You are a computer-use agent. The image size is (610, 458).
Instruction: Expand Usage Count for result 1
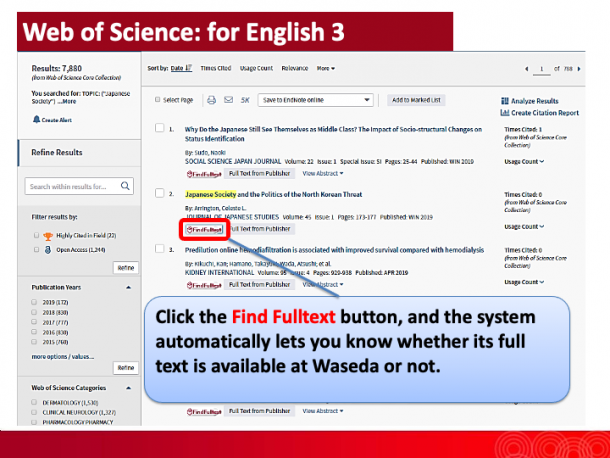(x=524, y=161)
